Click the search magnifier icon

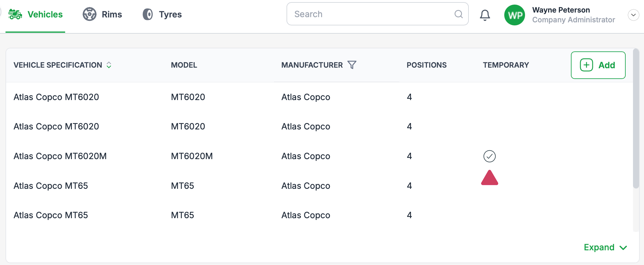click(x=458, y=14)
